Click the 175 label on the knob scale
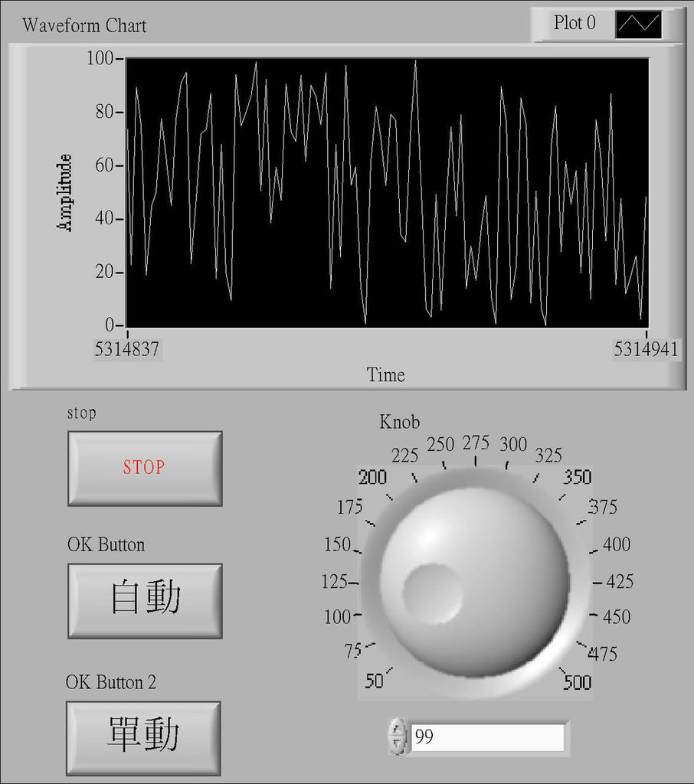Screen dimensions: 694x784 pos(350,507)
